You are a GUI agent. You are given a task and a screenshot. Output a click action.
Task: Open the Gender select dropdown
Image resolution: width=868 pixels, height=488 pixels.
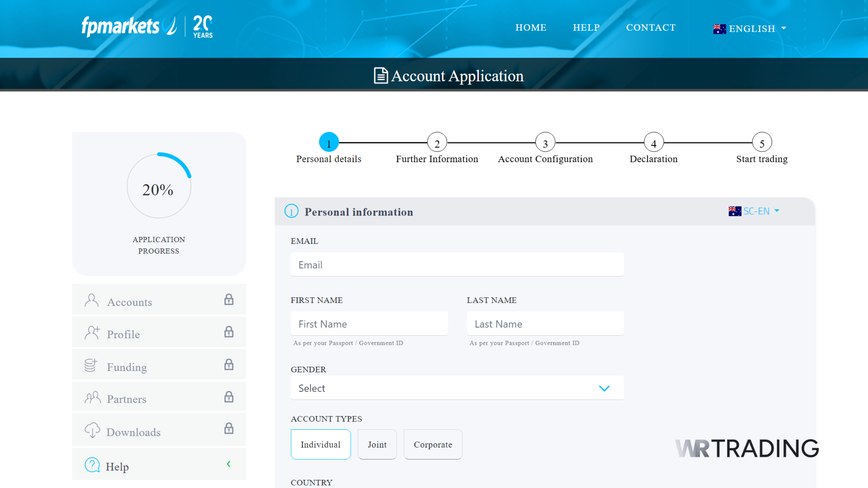click(457, 388)
